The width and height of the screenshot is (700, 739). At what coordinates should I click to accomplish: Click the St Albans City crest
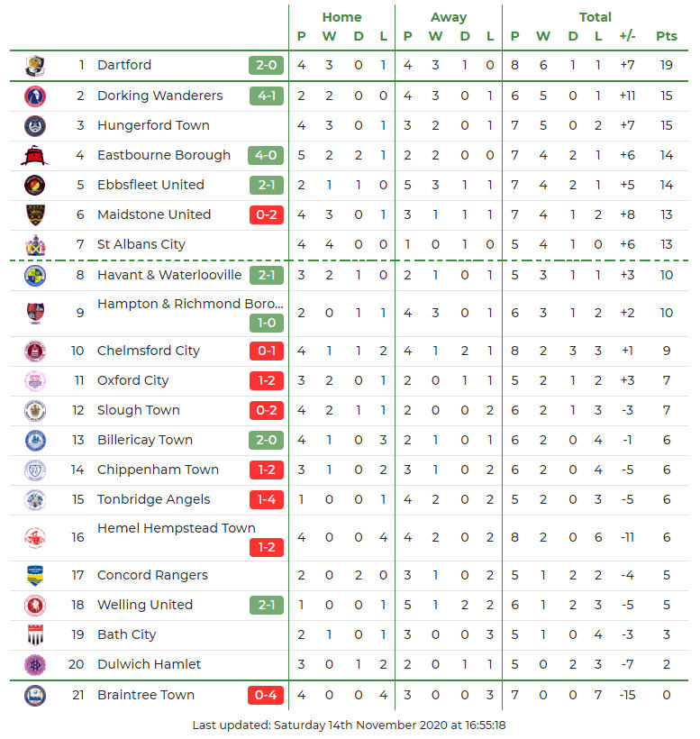coord(35,244)
